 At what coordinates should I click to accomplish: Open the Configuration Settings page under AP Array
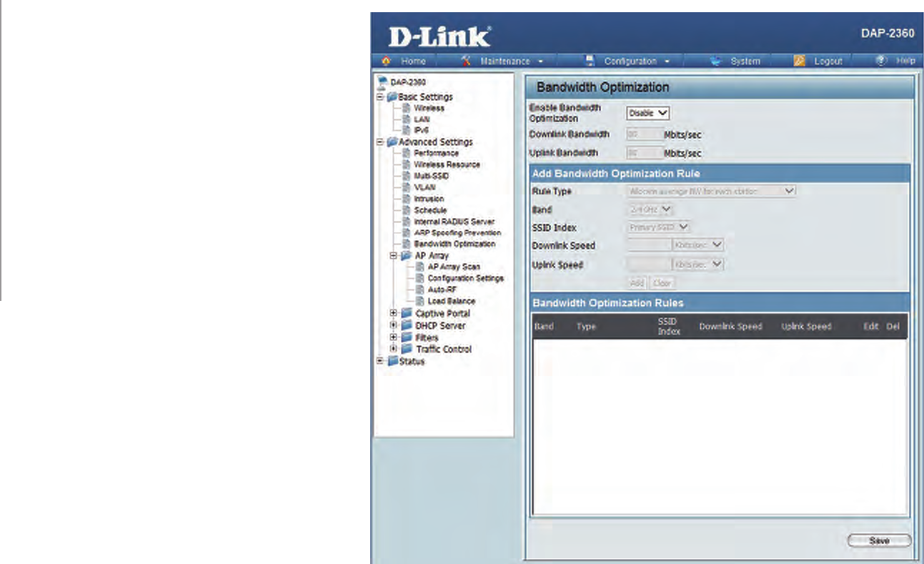point(465,278)
